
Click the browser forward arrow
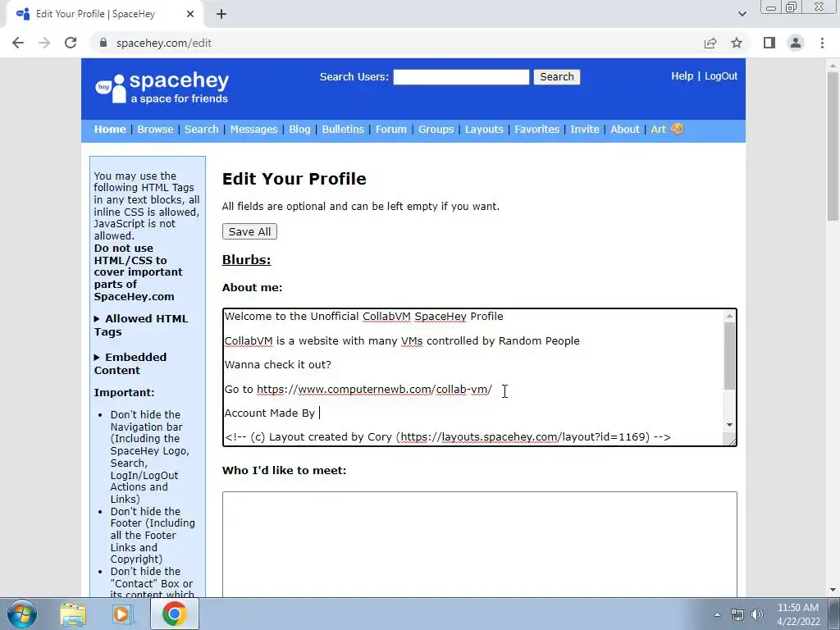44,43
